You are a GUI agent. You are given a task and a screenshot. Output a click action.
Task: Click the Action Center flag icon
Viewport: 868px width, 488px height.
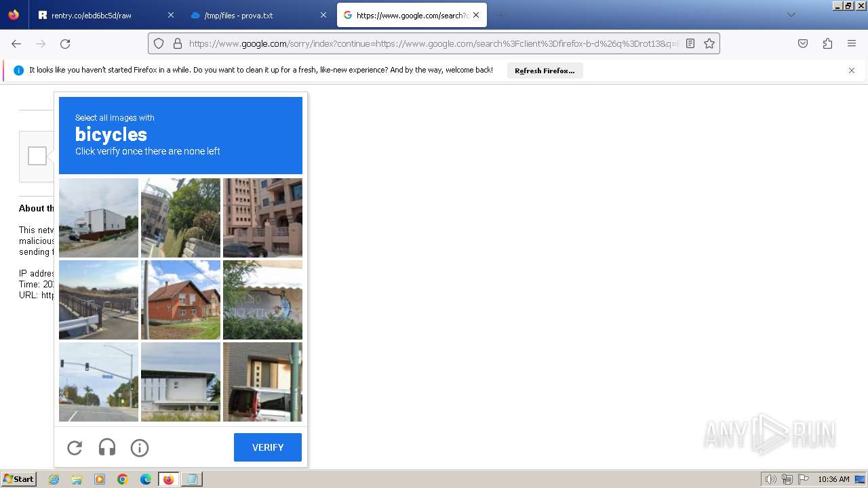(x=804, y=479)
